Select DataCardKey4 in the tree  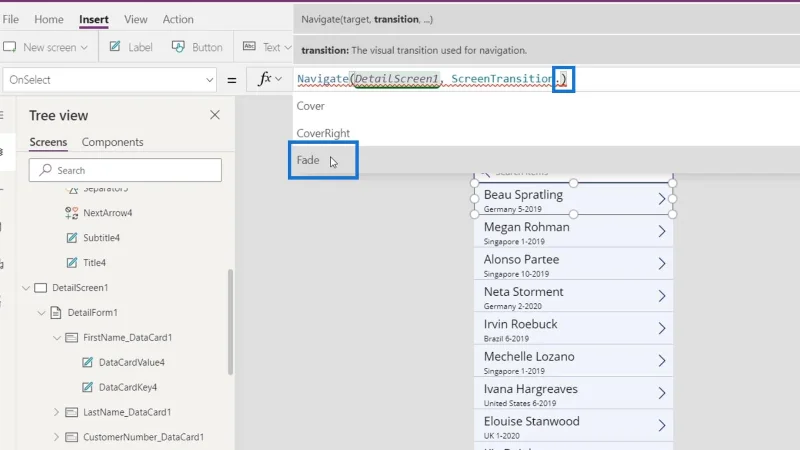coord(128,387)
